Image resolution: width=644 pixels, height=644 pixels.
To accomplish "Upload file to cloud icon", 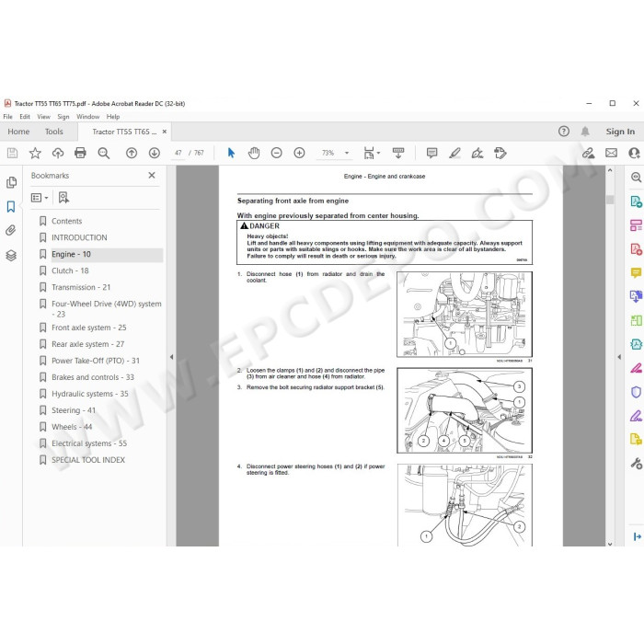I will point(58,154).
